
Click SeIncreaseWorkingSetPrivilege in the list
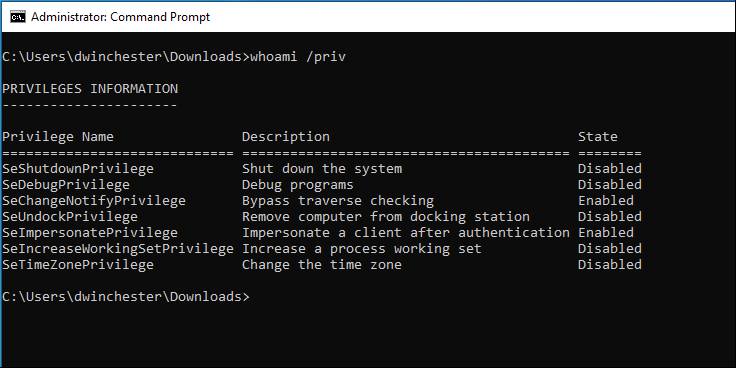pos(118,249)
